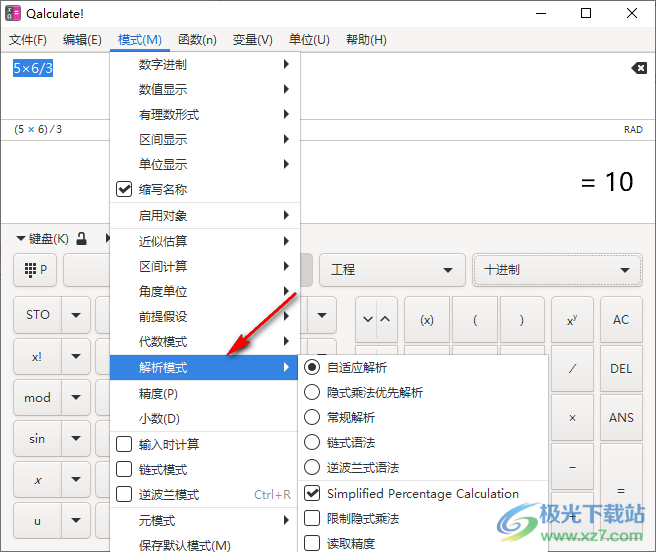656x552 pixels.
Task: Open the 单位(U) menu
Action: [x=309, y=40]
